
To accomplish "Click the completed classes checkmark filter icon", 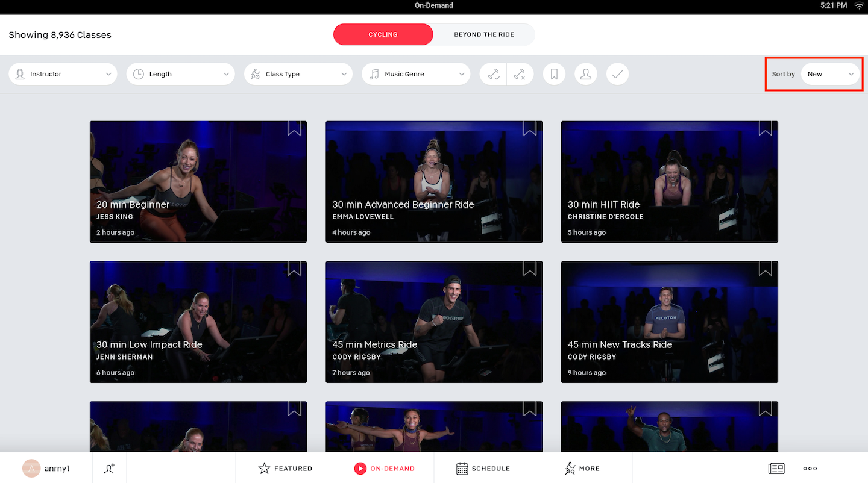I will tap(617, 74).
